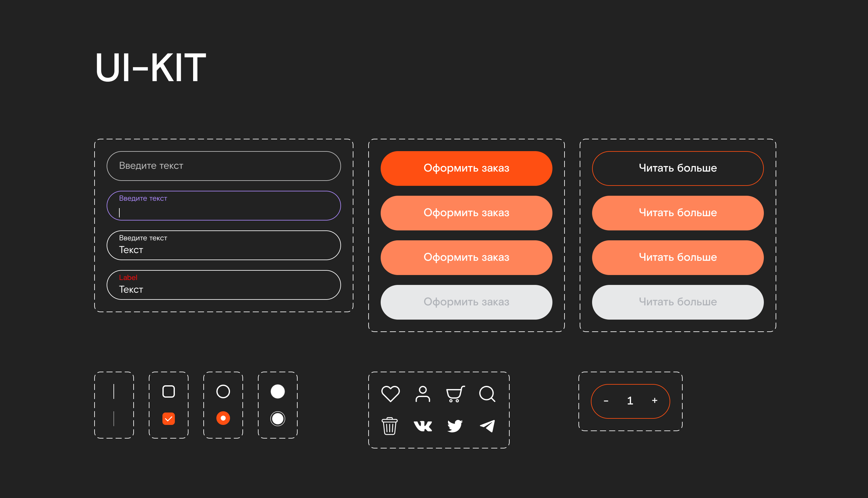This screenshot has height=498, width=868.
Task: Click the outlined Читать больше button
Action: coord(677,168)
